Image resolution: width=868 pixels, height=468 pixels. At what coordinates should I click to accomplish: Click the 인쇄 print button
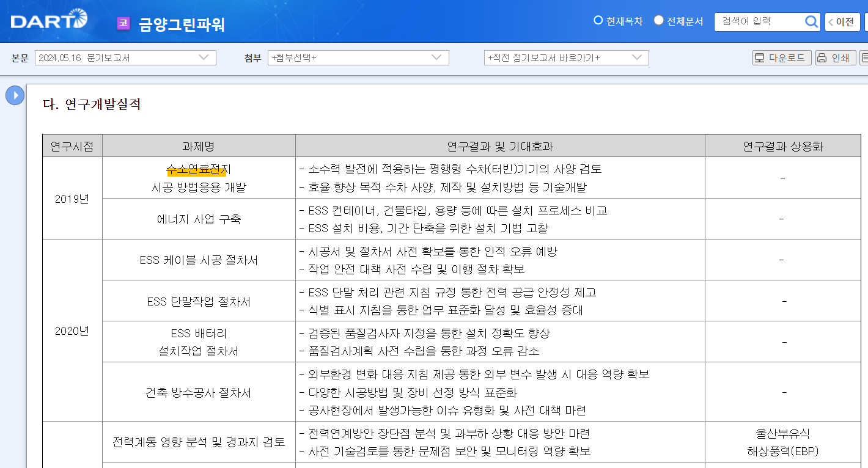point(835,58)
